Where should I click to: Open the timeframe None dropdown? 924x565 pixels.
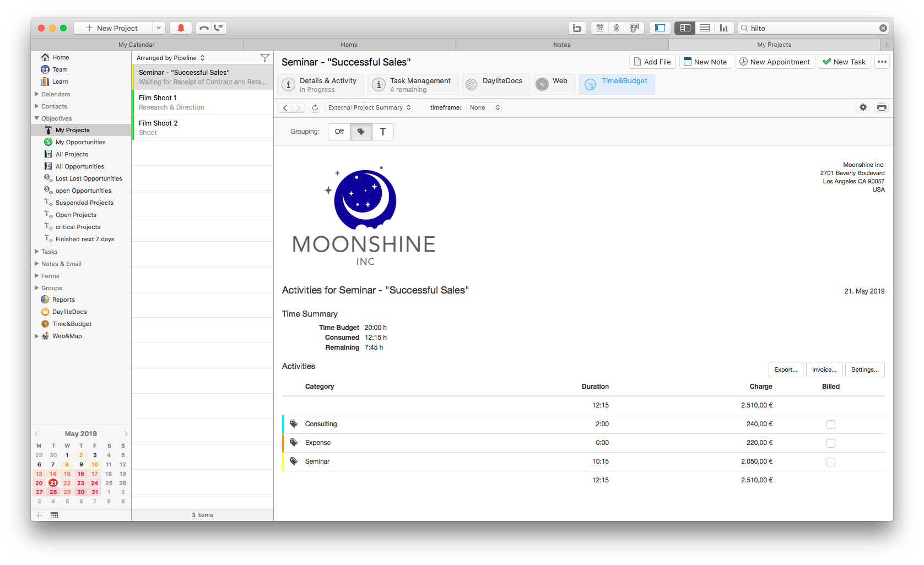[484, 108]
